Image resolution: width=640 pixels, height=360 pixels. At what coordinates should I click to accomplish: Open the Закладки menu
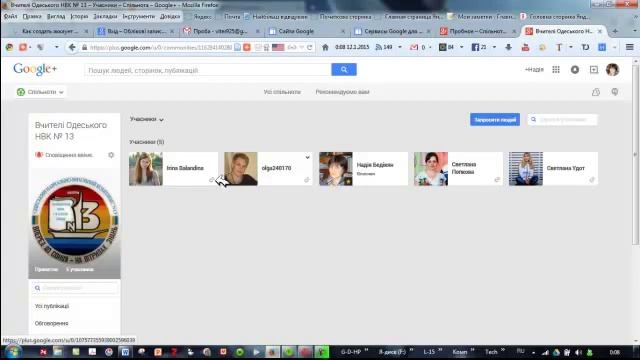tap(105, 16)
